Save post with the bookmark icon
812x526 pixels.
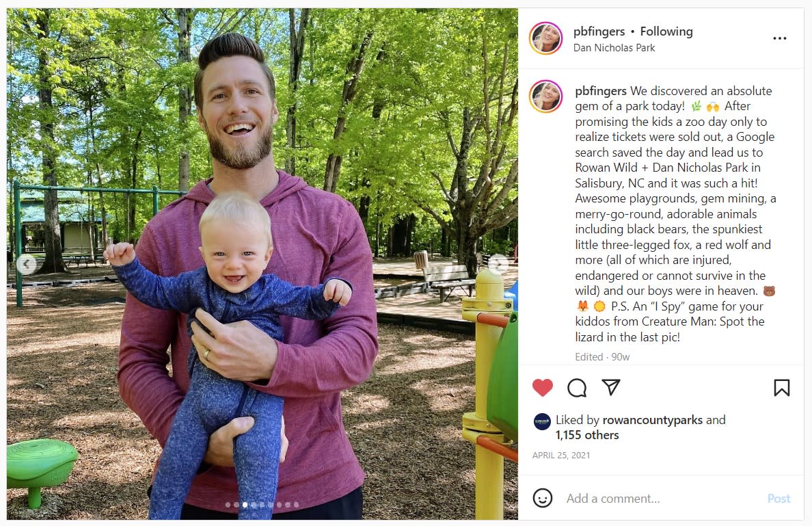[781, 388]
